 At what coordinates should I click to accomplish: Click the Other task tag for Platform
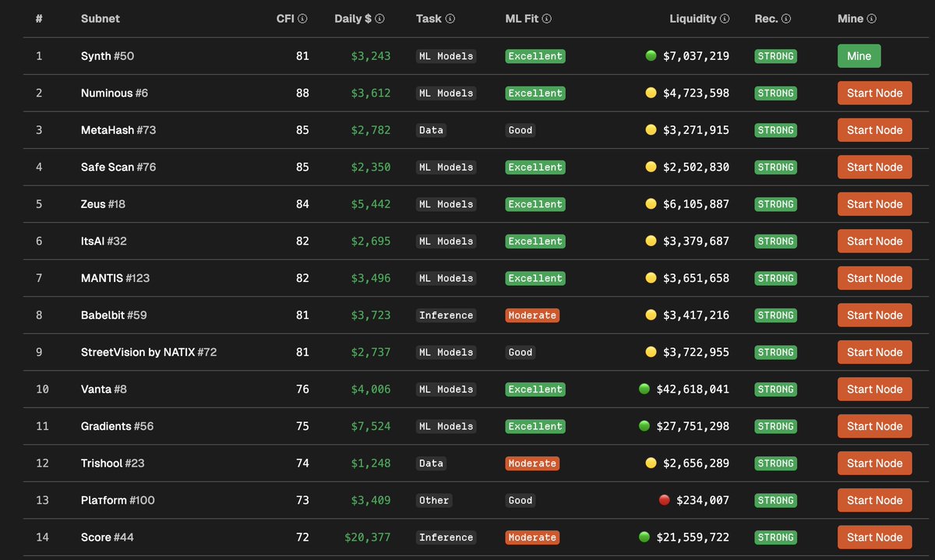click(x=434, y=500)
